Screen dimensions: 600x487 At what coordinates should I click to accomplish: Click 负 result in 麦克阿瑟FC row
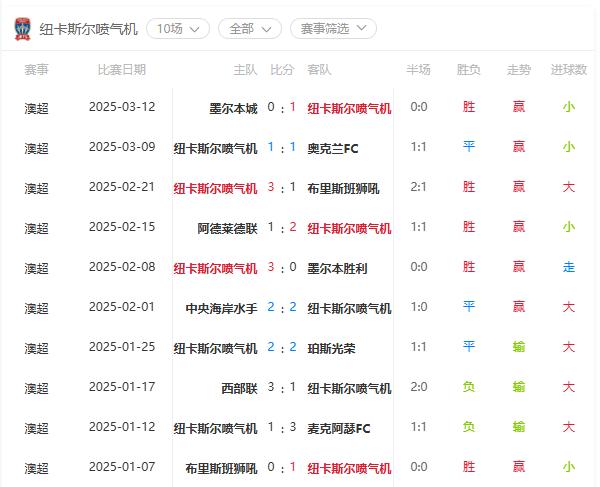point(469,427)
